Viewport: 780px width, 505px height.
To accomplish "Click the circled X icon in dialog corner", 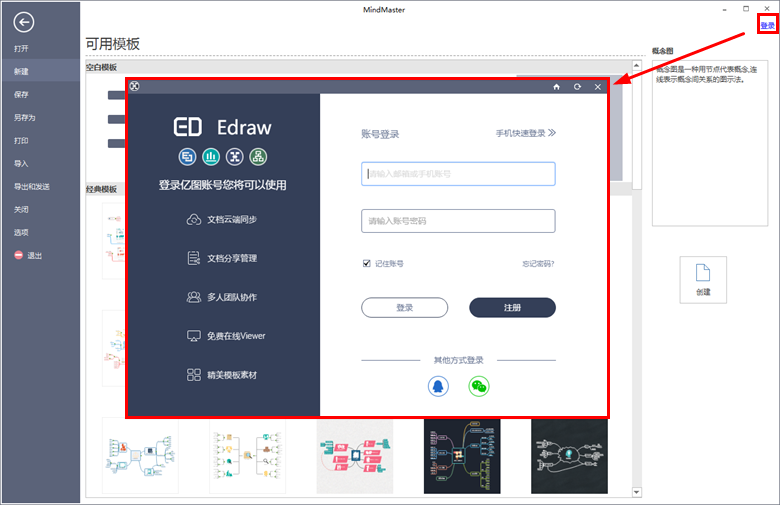I will [x=134, y=86].
